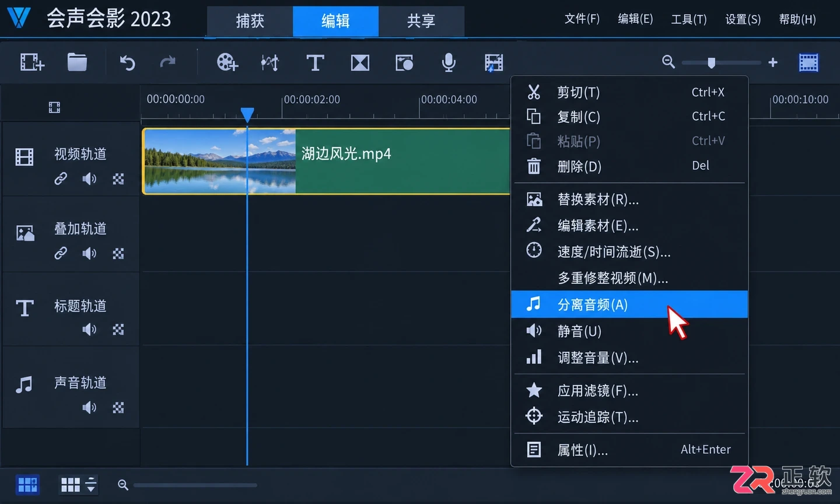Viewport: 840px width, 504px height.
Task: Open the film reel effects tool
Action: point(227,62)
